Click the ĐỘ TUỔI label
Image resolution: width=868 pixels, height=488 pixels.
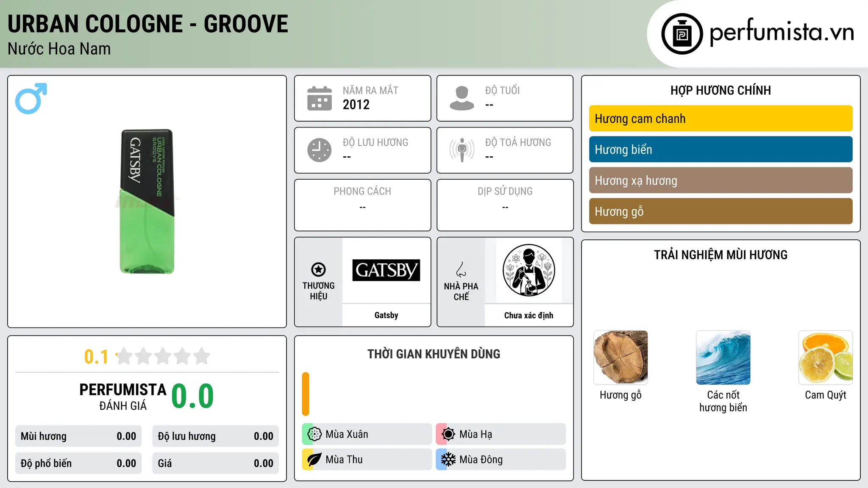(502, 90)
